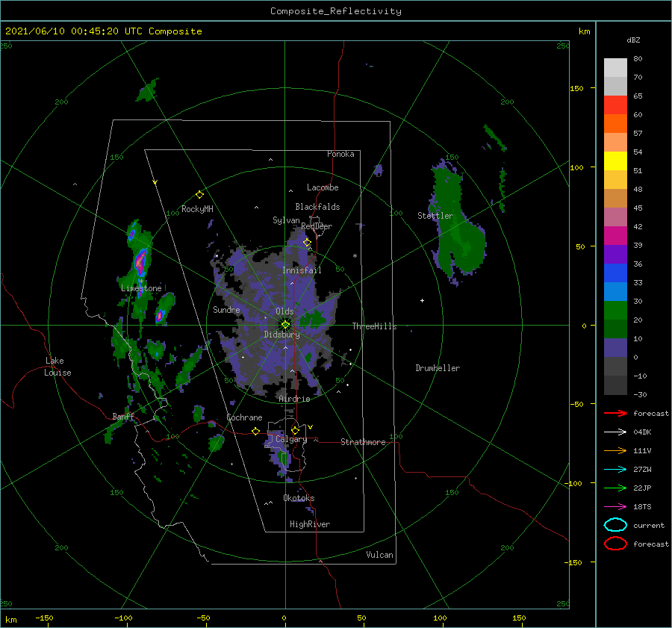Select the 20 dBZ green color swatch
This screenshot has width=672, height=628.
coord(615,311)
